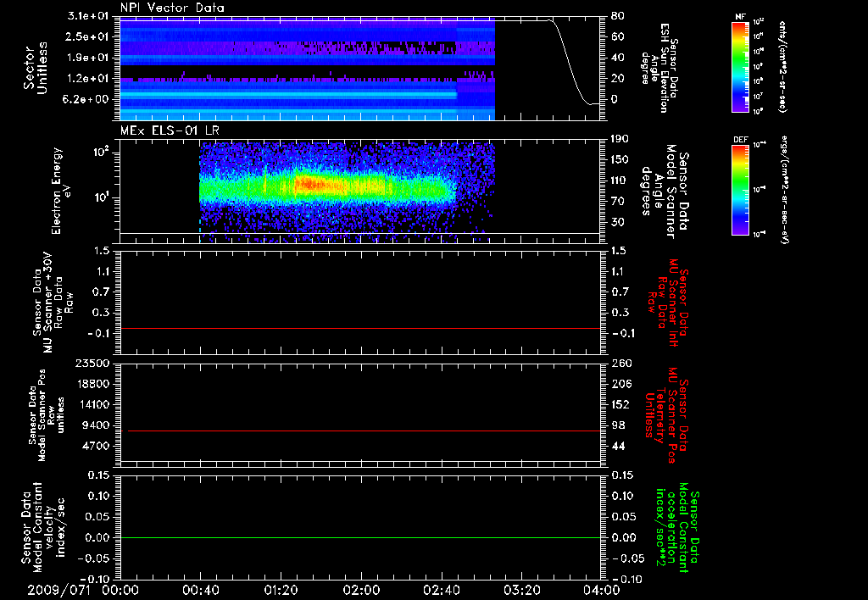Click the '260' telemetry tick value
868x600 pixels.
(620, 364)
